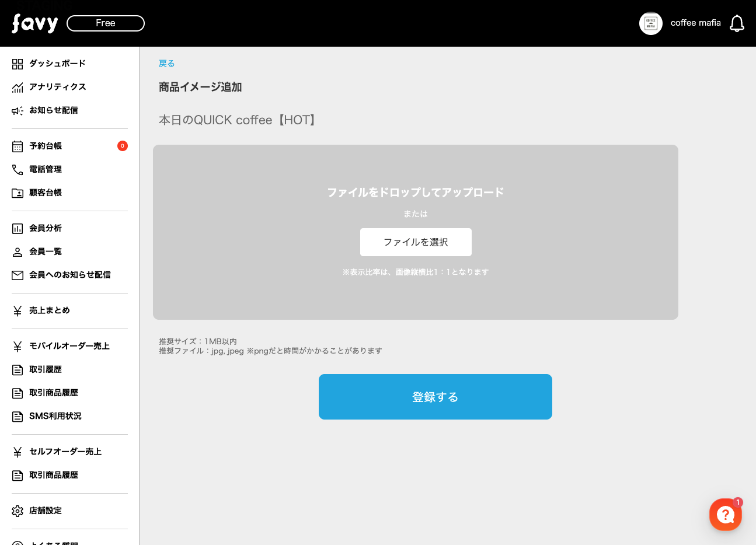Go to モバイルオーダー売上
This screenshot has width=756, height=545.
coord(69,346)
